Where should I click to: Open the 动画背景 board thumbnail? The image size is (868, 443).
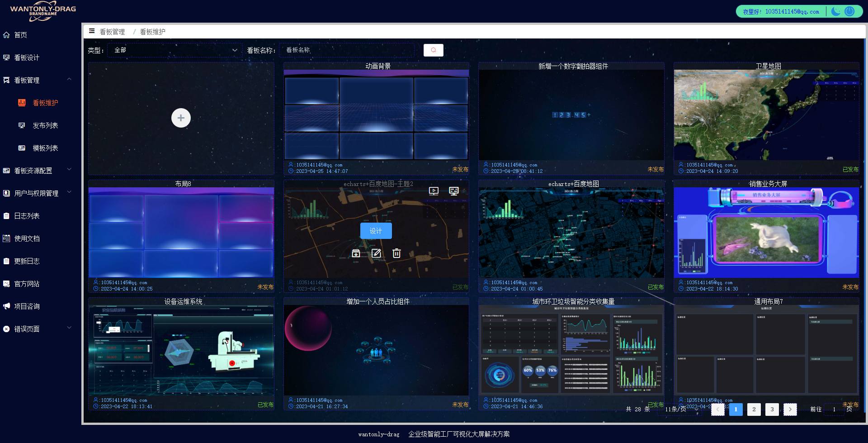pos(376,115)
